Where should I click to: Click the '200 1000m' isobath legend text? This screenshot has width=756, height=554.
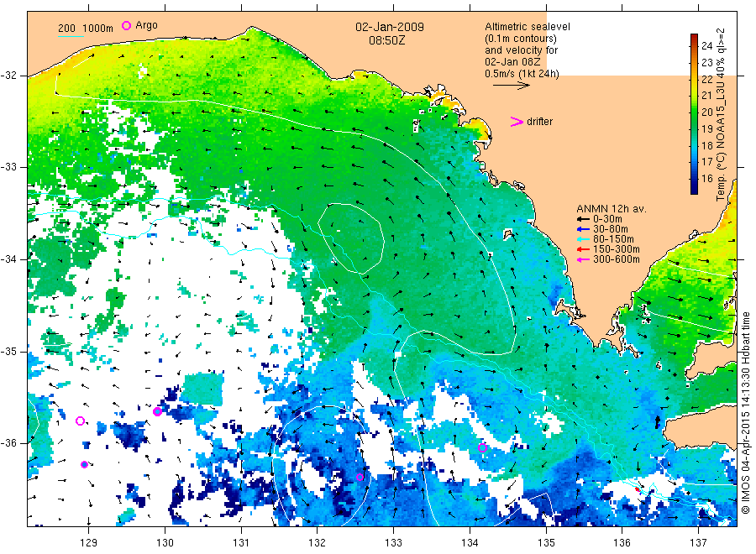[x=86, y=29]
